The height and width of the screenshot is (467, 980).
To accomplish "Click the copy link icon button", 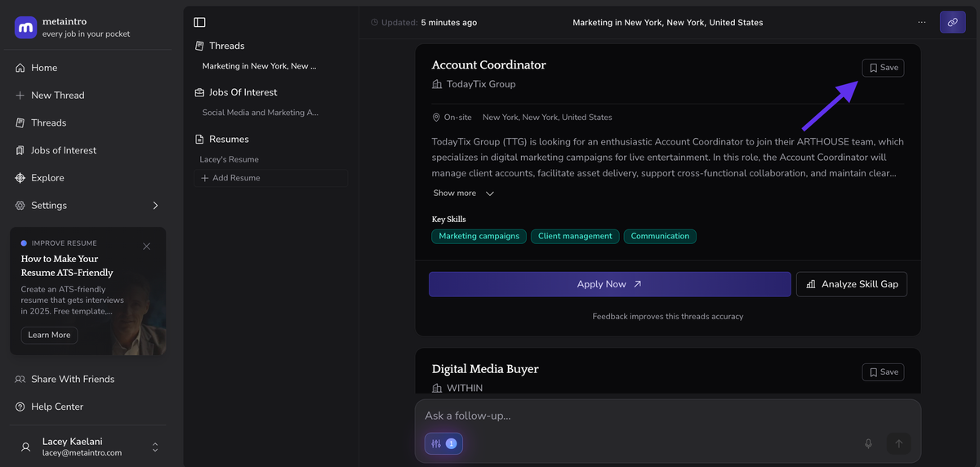I will (952, 22).
